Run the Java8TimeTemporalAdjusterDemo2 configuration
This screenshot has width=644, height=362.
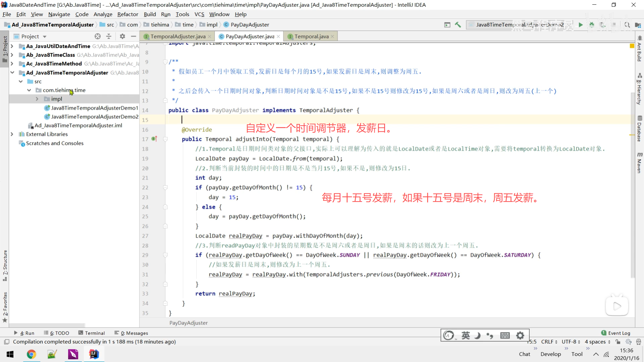pyautogui.click(x=581, y=25)
